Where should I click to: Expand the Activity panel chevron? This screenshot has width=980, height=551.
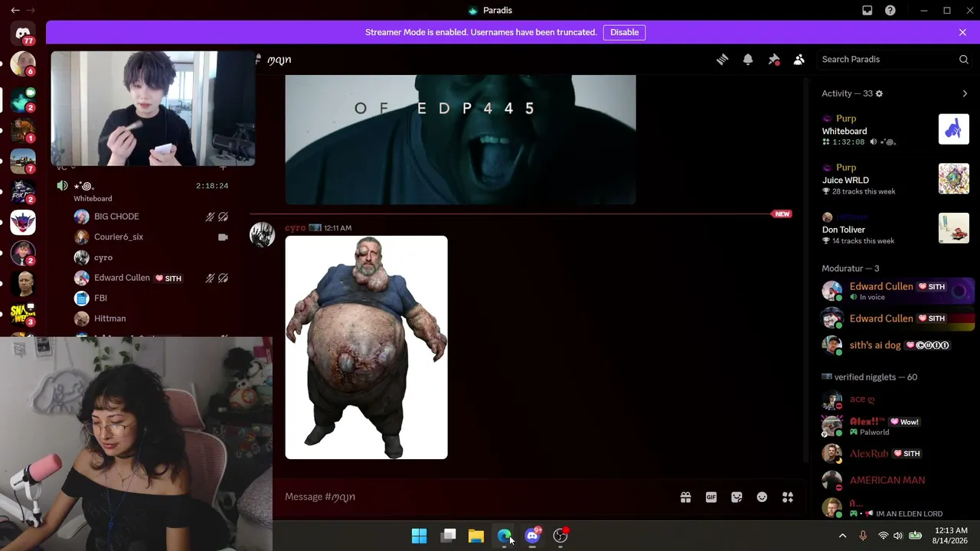[x=965, y=93]
